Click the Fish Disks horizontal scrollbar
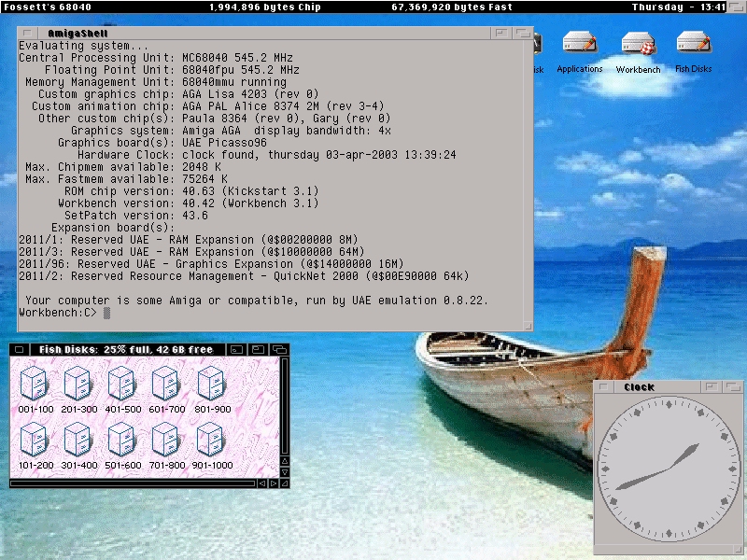 [131, 483]
